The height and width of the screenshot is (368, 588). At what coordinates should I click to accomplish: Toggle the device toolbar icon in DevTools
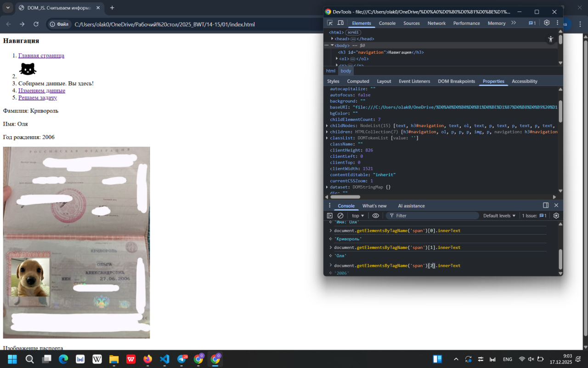pyautogui.click(x=340, y=23)
